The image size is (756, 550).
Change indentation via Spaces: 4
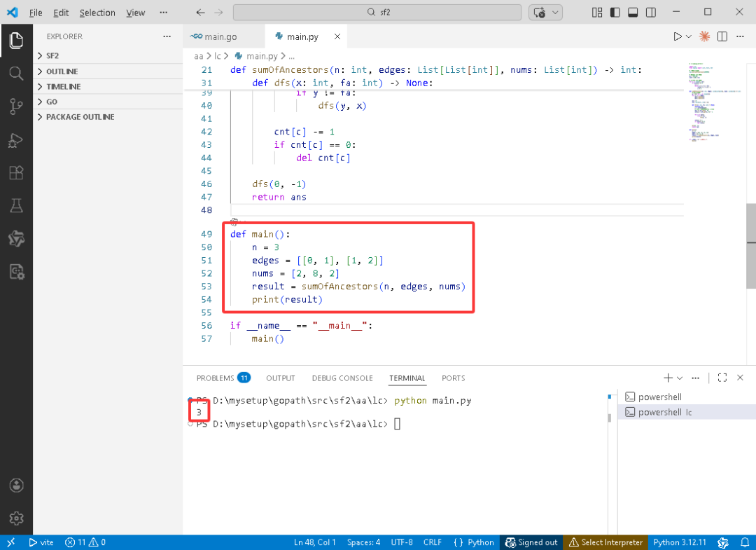tap(363, 542)
